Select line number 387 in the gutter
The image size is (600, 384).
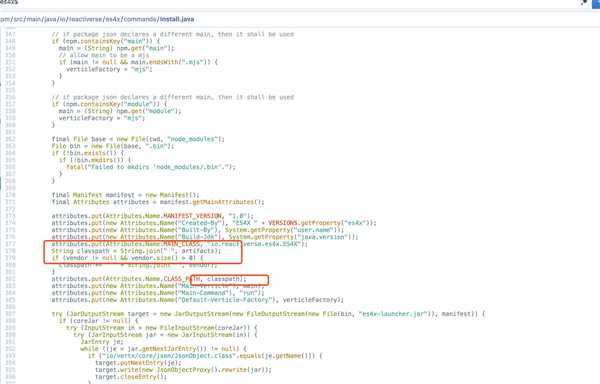tap(10, 314)
